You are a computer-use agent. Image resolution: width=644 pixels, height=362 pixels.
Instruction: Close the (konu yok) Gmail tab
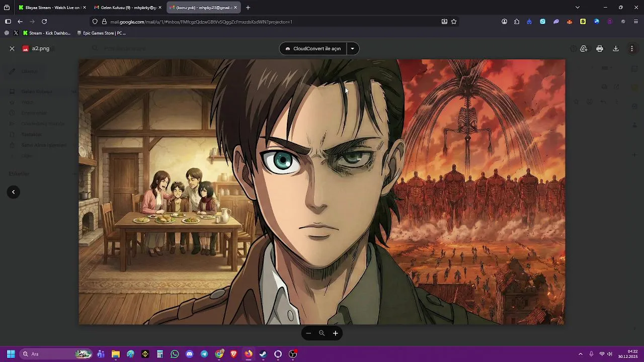(x=235, y=8)
